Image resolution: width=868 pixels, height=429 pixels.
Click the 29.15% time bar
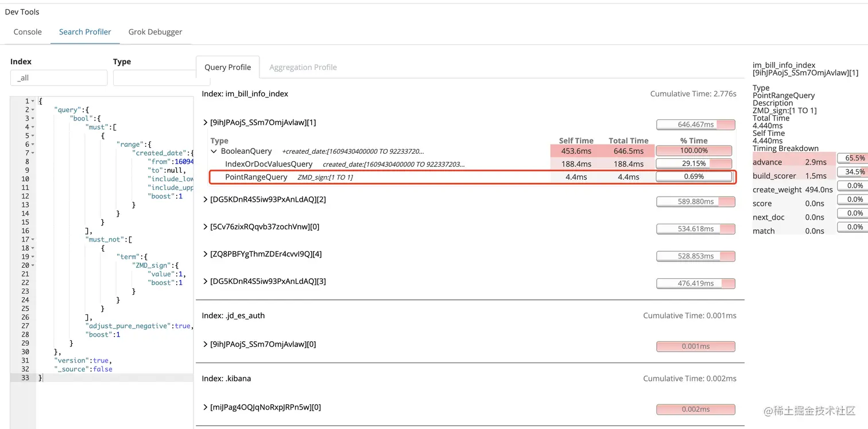point(693,163)
